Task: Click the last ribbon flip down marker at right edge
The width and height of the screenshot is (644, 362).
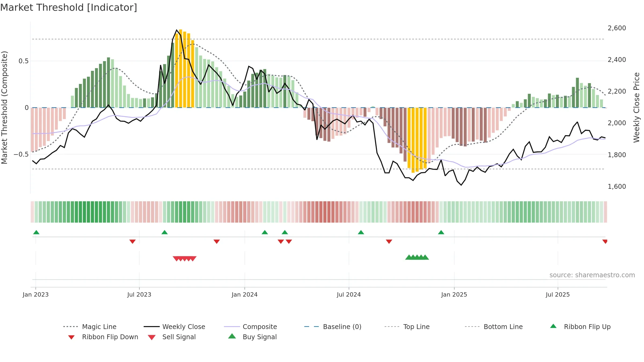Action: (605, 242)
